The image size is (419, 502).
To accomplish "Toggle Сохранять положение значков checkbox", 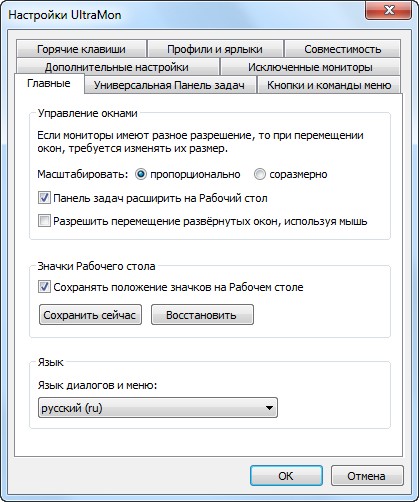I will pyautogui.click(x=44, y=287).
